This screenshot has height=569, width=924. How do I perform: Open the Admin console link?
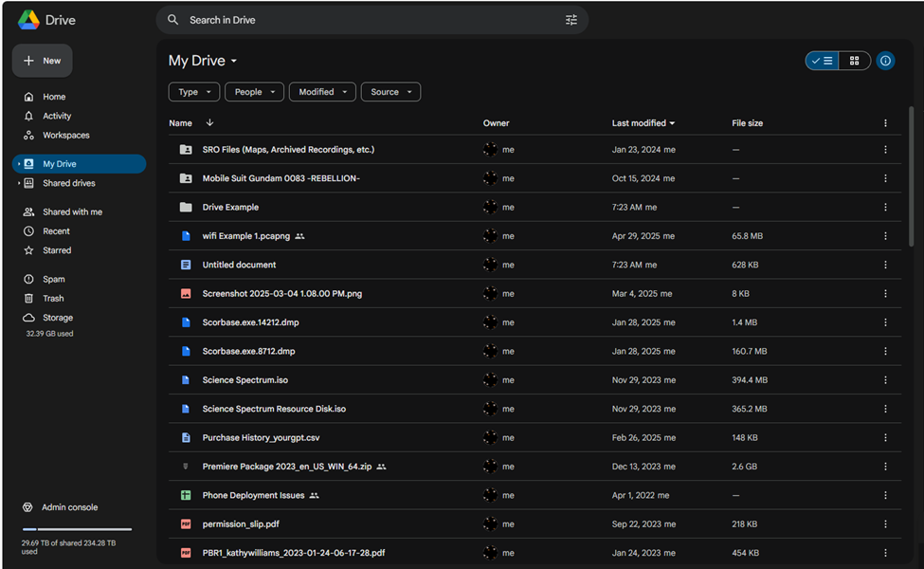click(69, 507)
